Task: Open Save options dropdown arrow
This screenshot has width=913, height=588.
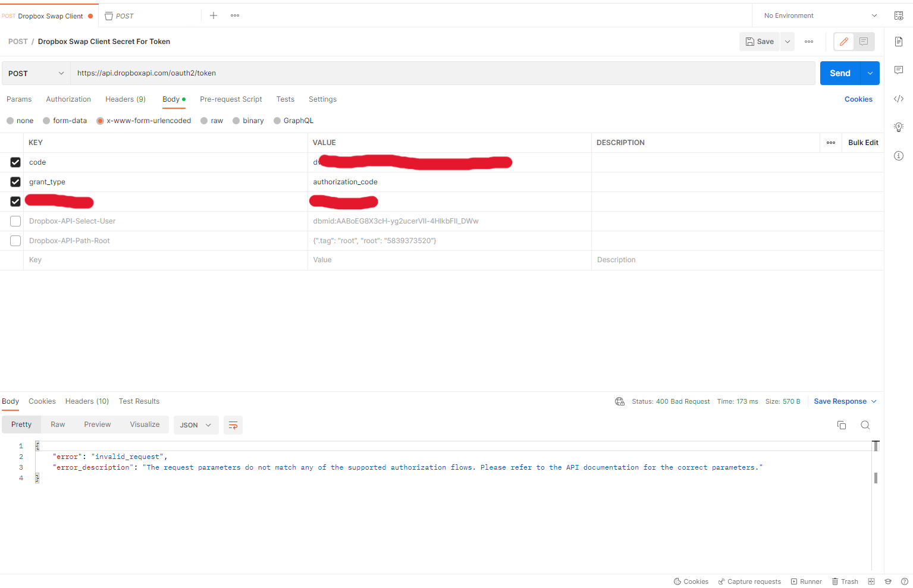Action: (787, 42)
